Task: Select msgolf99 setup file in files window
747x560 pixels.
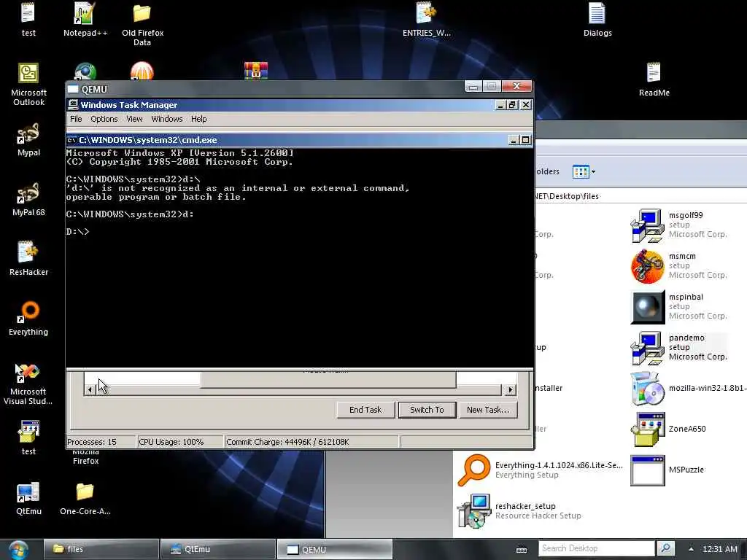Action: (678, 225)
